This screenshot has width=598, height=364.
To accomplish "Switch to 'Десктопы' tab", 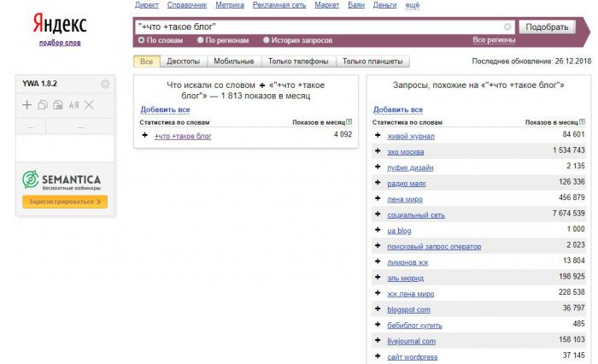I will click(184, 62).
